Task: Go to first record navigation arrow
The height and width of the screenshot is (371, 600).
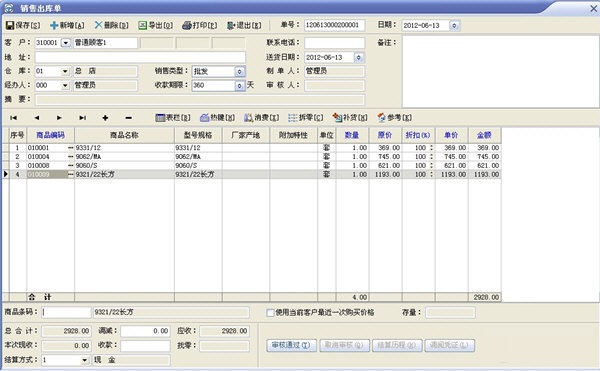Action: point(13,118)
